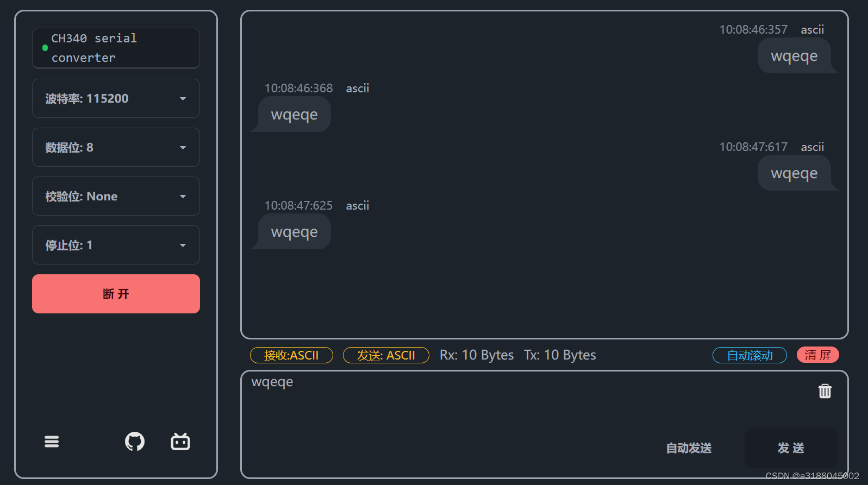Click ascii label beside 10:08:47:617
868x485 pixels.
[x=813, y=147]
